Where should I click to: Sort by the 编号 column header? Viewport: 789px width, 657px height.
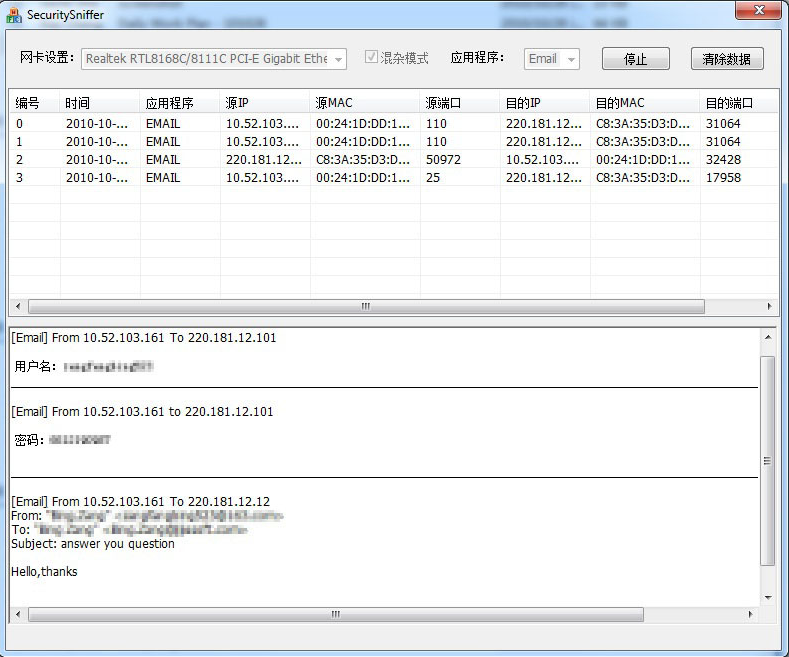point(34,103)
